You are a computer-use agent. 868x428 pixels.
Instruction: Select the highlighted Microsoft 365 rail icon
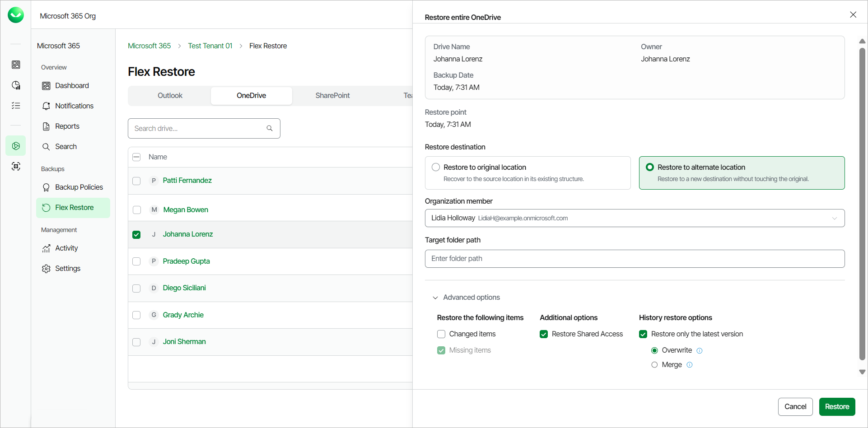[x=16, y=146]
